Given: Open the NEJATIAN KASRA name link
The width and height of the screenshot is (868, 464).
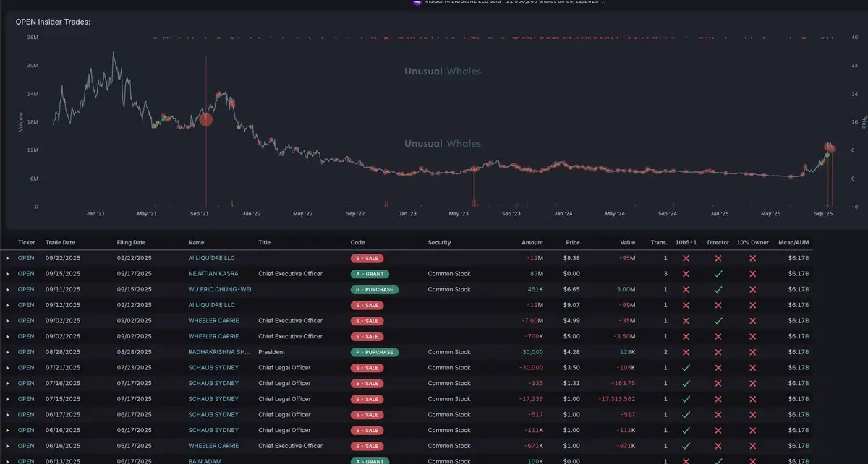Looking at the screenshot, I should (213, 274).
